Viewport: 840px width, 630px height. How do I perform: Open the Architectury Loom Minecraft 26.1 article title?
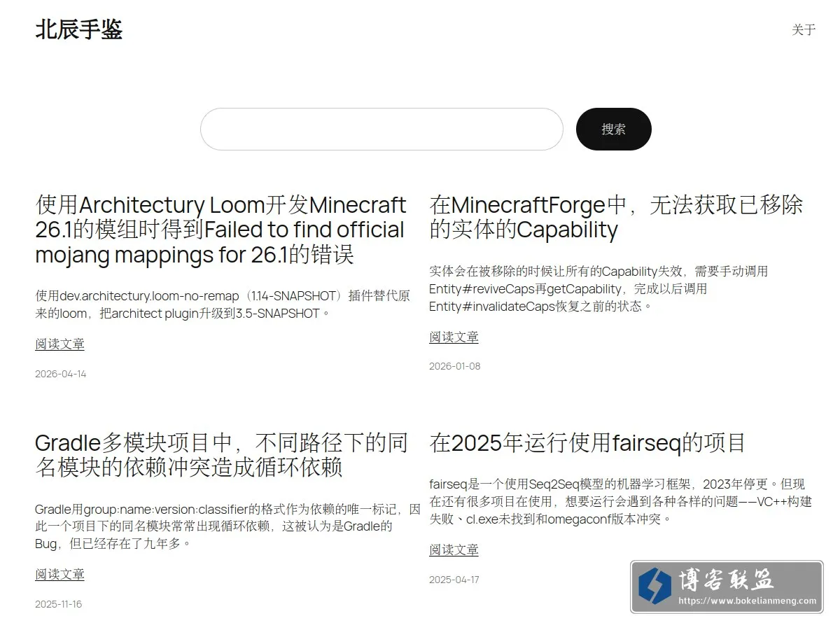click(220, 230)
